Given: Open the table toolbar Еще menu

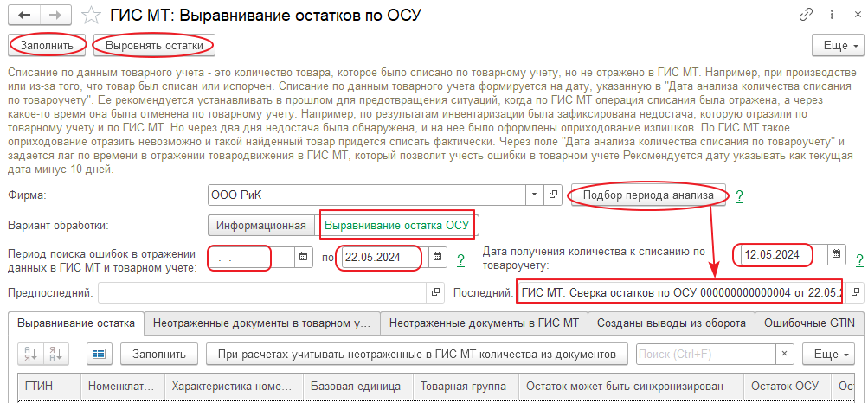Looking at the screenshot, I should click(x=827, y=354).
